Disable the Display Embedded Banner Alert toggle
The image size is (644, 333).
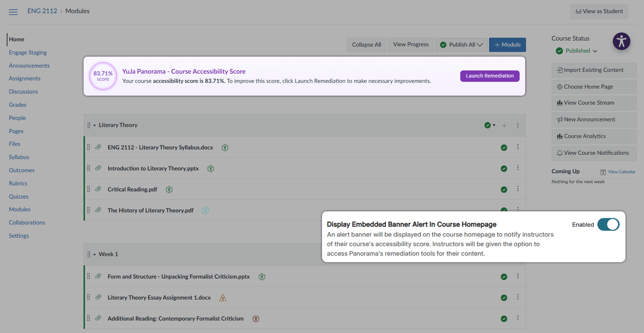click(x=608, y=224)
